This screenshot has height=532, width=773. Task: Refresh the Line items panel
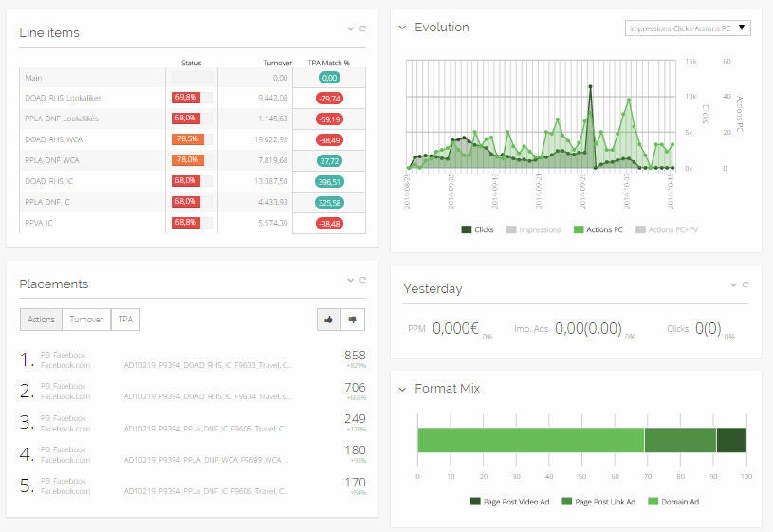point(362,29)
